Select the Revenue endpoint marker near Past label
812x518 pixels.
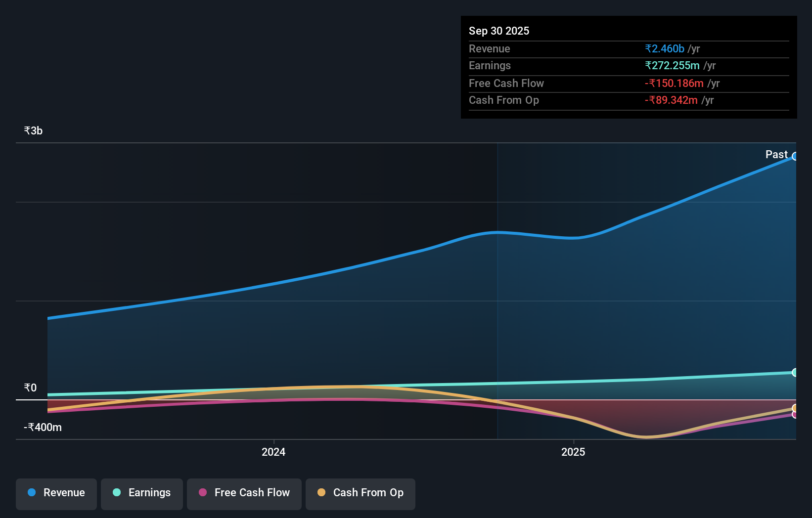tap(795, 157)
